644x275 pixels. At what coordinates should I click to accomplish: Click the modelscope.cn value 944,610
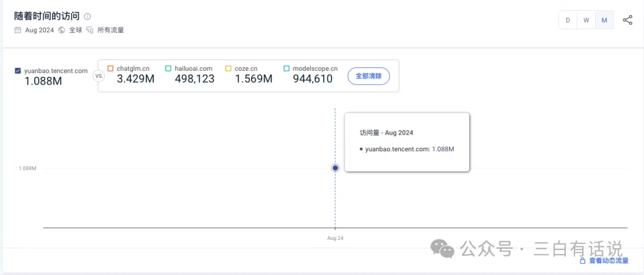pos(312,79)
